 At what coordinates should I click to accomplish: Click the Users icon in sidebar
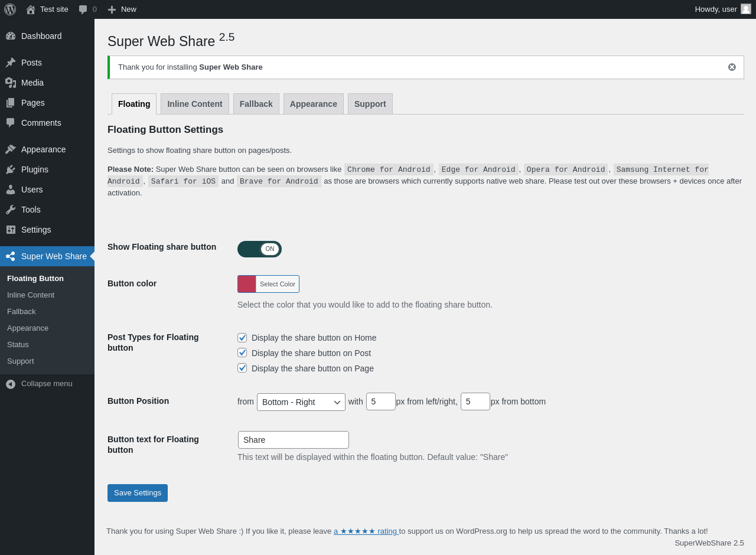pyautogui.click(x=11, y=190)
